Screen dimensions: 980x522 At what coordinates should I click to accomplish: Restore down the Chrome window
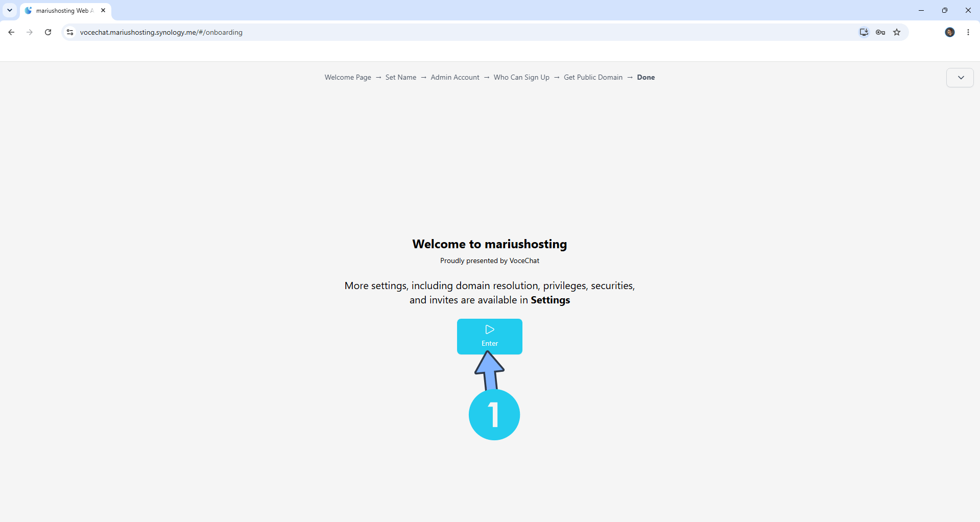tap(945, 10)
